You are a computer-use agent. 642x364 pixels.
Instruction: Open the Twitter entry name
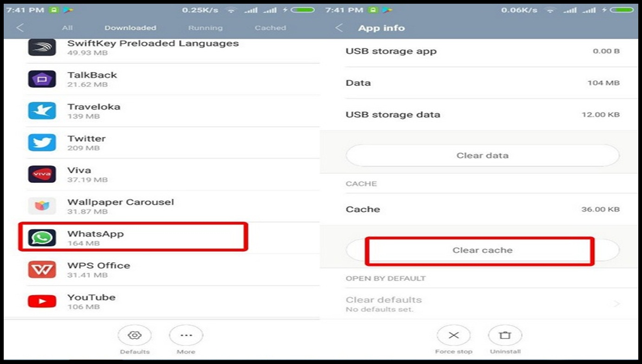point(86,138)
